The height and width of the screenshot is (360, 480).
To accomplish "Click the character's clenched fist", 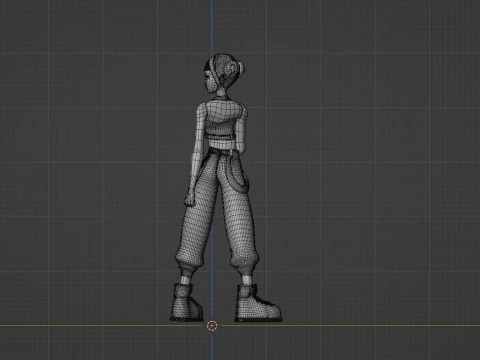I will click(x=189, y=200).
